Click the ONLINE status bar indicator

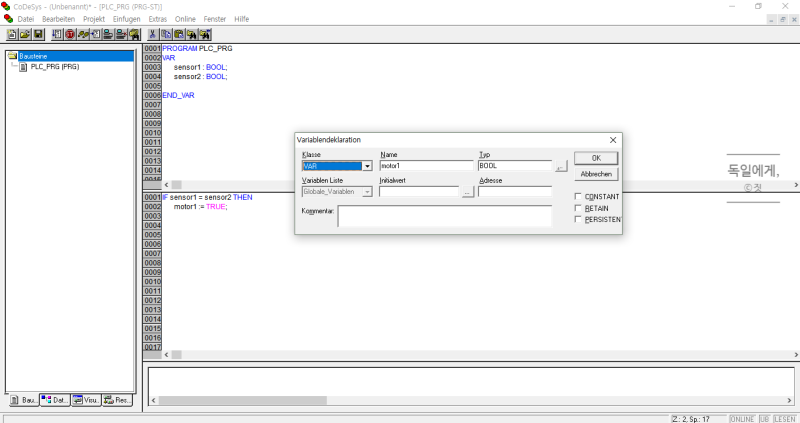click(x=742, y=419)
